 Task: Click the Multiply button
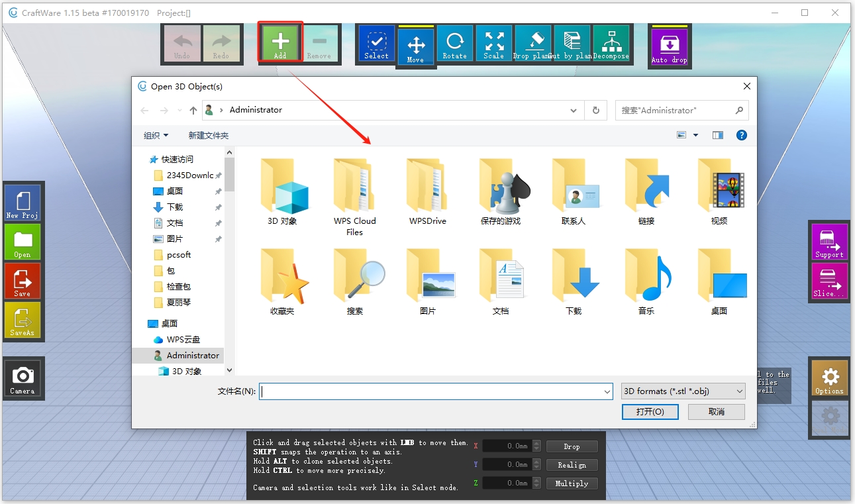click(572, 483)
